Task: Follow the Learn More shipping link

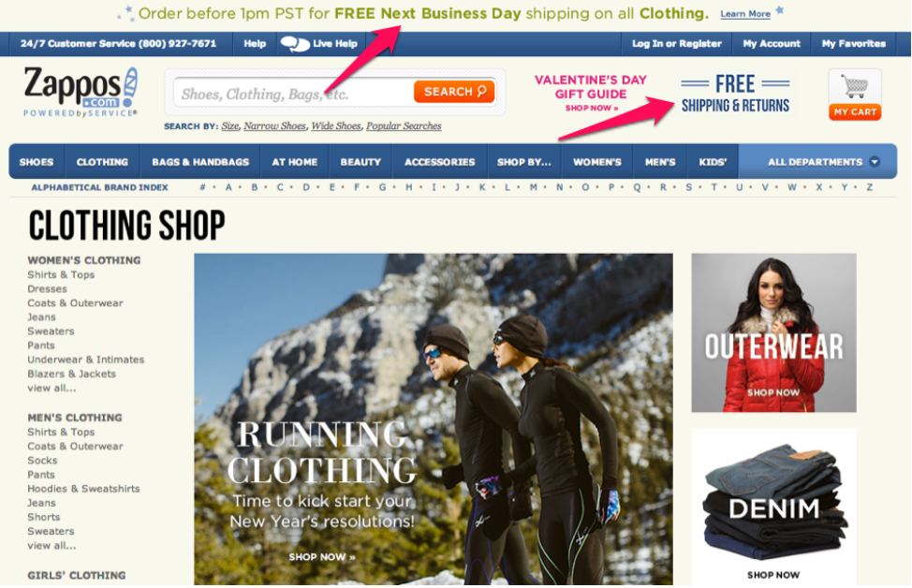Action: pos(745,14)
